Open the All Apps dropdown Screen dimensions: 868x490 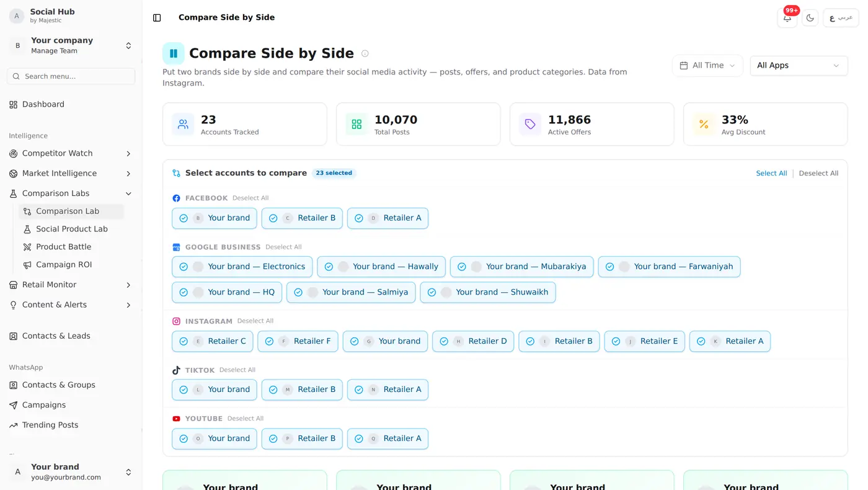799,66
